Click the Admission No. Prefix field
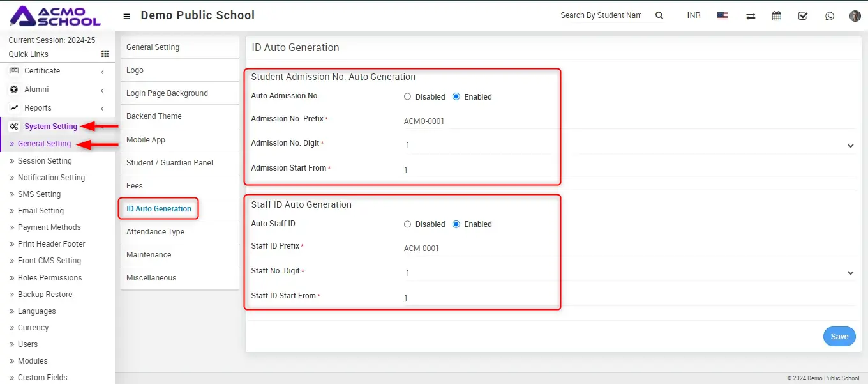The width and height of the screenshot is (868, 384). coord(479,121)
